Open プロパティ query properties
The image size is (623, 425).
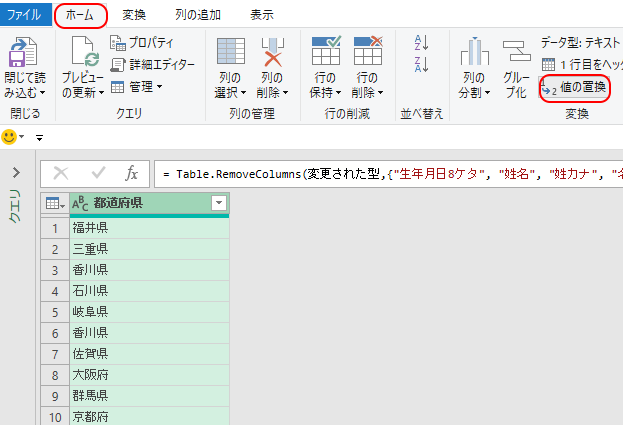tap(141, 42)
